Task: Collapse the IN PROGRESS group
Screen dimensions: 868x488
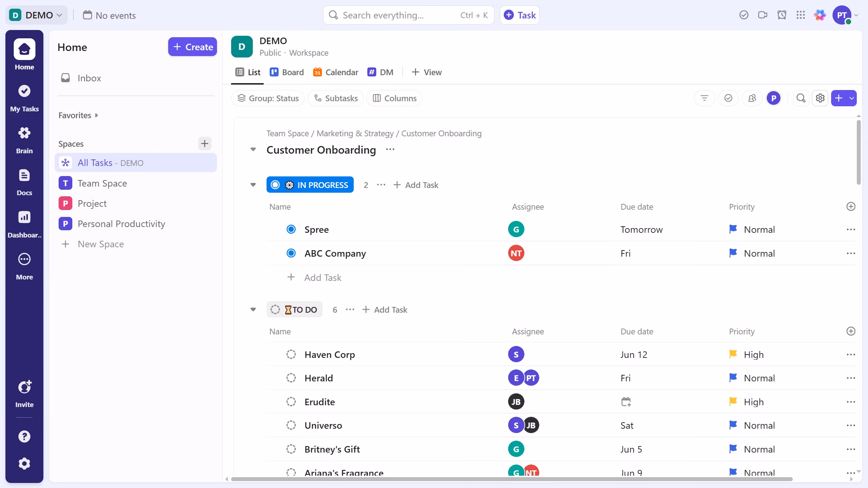Action: tap(253, 185)
